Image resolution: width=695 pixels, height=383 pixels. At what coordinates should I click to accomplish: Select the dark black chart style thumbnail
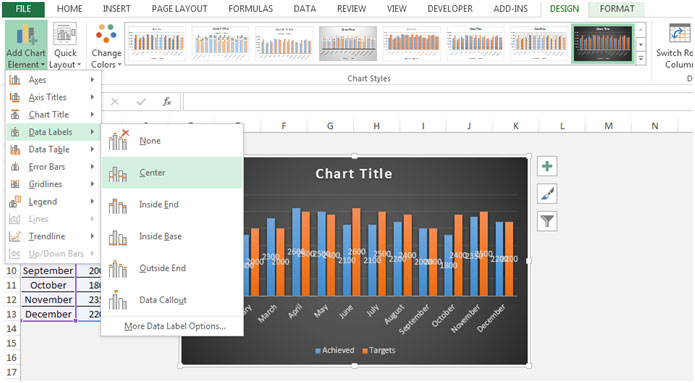coord(603,43)
